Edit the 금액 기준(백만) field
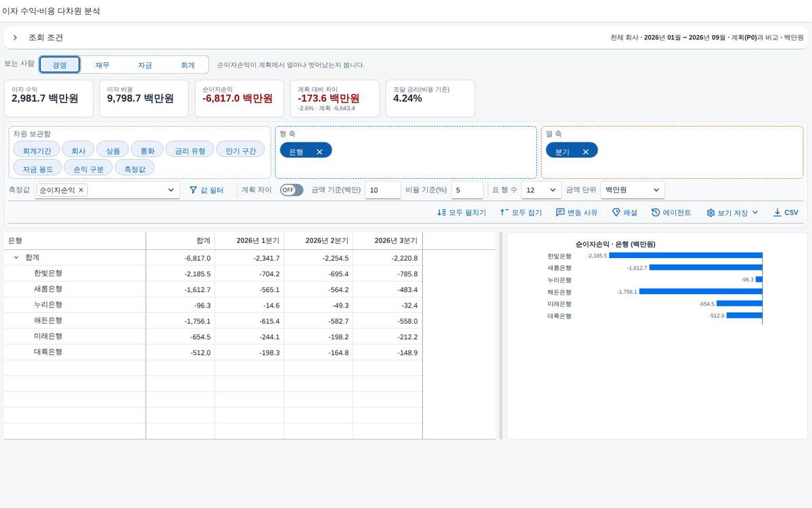 383,190
